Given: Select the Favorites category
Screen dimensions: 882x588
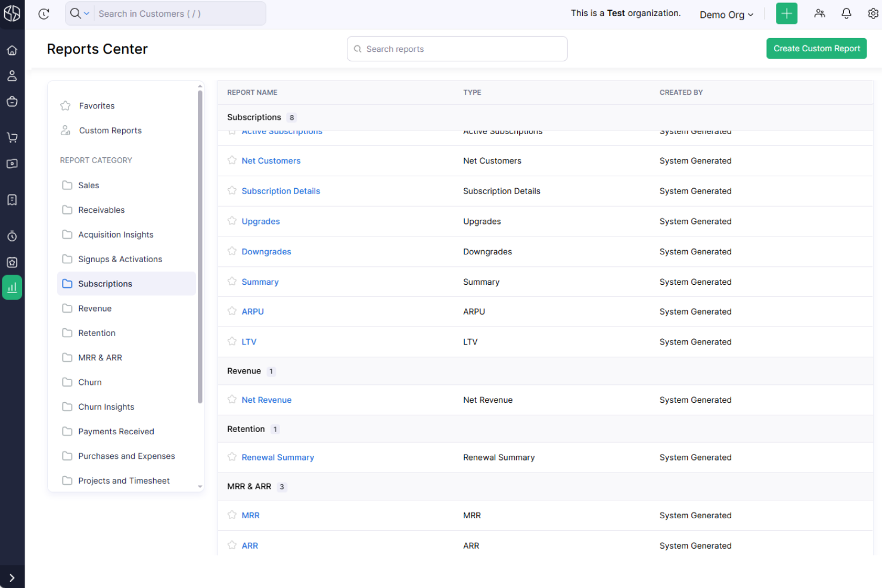Looking at the screenshot, I should pyautogui.click(x=97, y=105).
